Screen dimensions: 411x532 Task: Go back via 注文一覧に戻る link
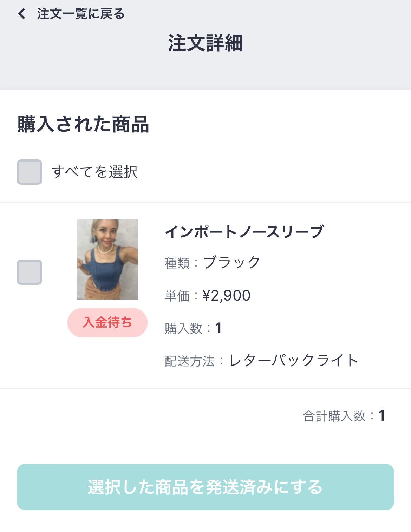click(81, 14)
